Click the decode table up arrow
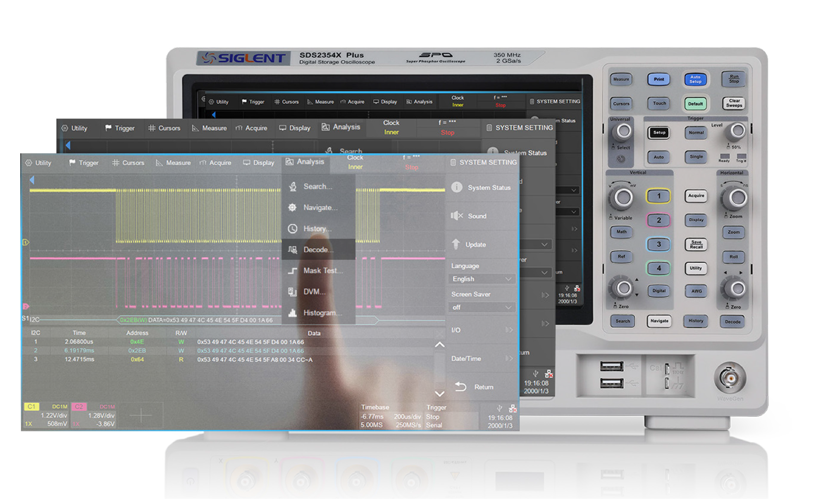This screenshot has width=826, height=504. click(440, 345)
